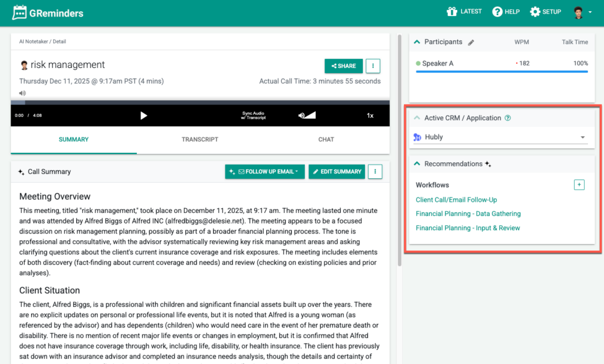604x364 pixels.
Task: Open the three-dot menu beside Edit Summary
Action: [x=375, y=172]
